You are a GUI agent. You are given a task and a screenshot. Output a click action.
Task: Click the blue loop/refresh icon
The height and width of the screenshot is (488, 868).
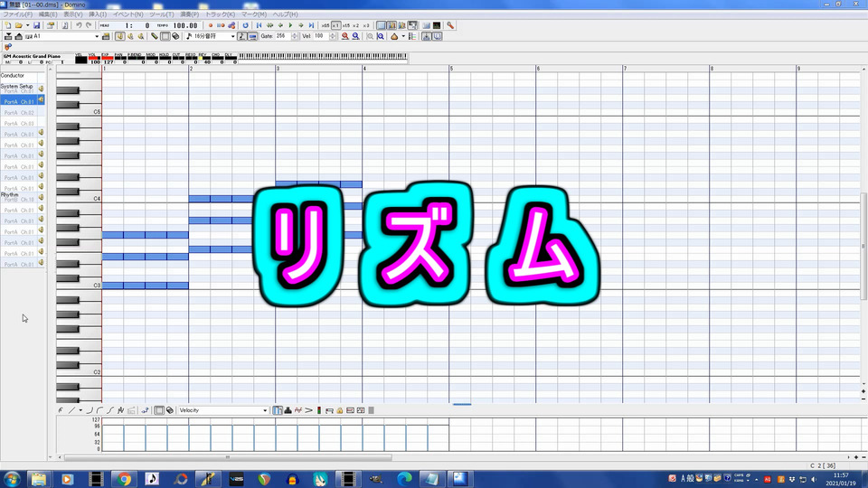coord(245,25)
